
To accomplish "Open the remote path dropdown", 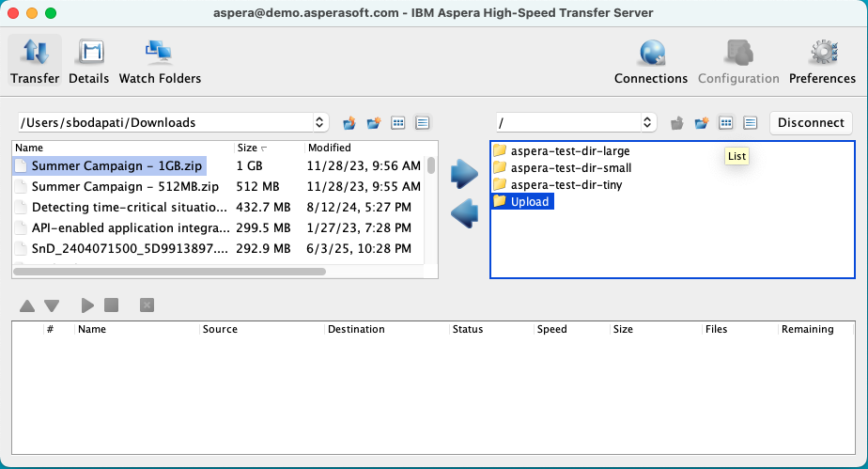I will (647, 122).
